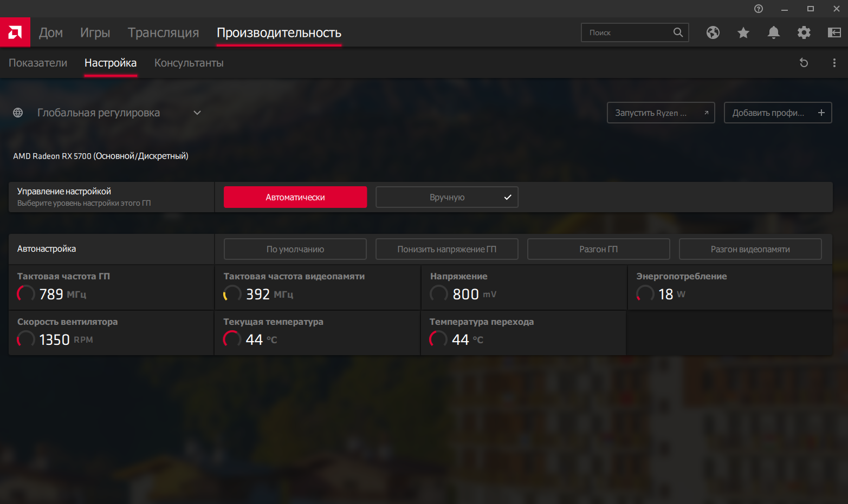Screen dimensions: 848x504
Task: Choose Понизить напряжение ГП preset
Action: [447, 249]
